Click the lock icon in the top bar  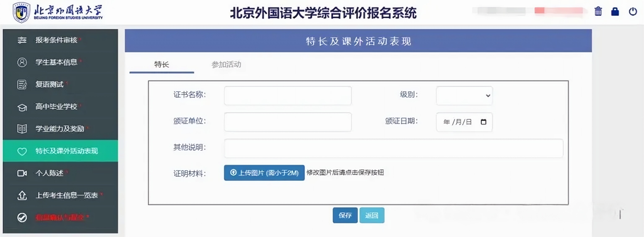[615, 12]
